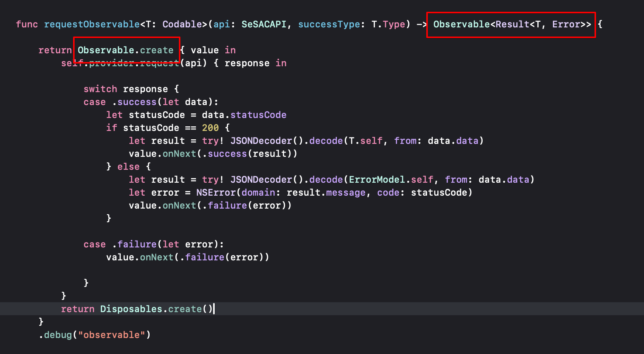Click the Observable<Result<T, Error>> return type

click(512, 24)
